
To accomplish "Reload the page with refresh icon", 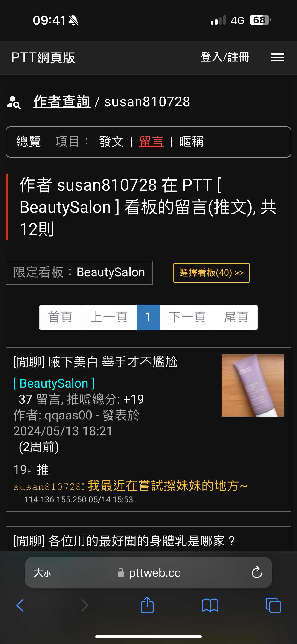I will tap(257, 572).
